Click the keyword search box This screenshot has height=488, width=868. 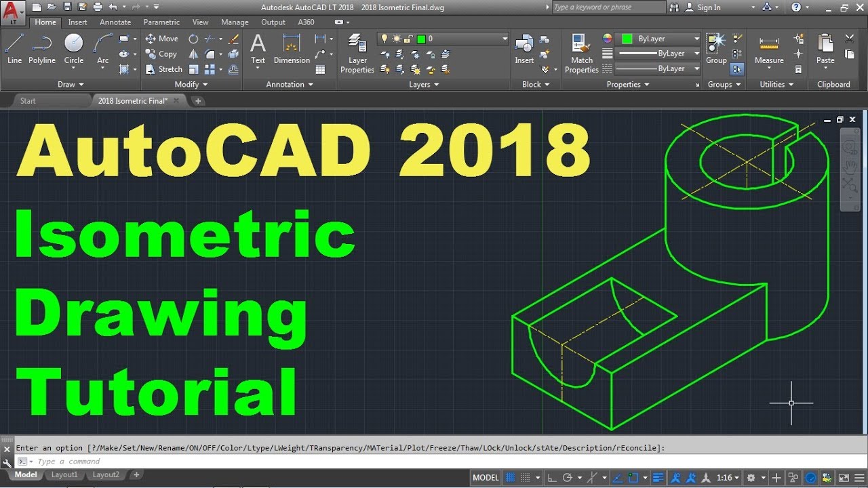609,7
